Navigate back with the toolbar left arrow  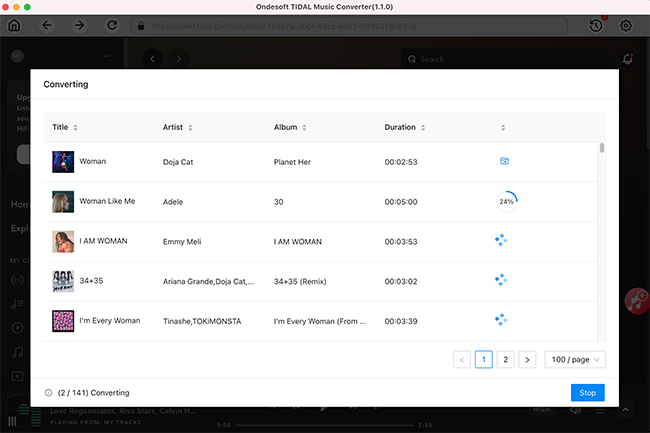(47, 26)
